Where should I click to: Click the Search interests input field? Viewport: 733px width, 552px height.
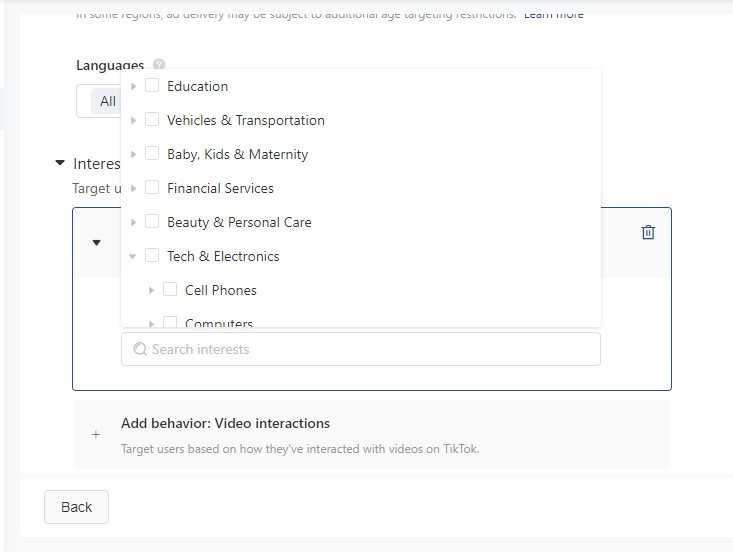[370, 349]
